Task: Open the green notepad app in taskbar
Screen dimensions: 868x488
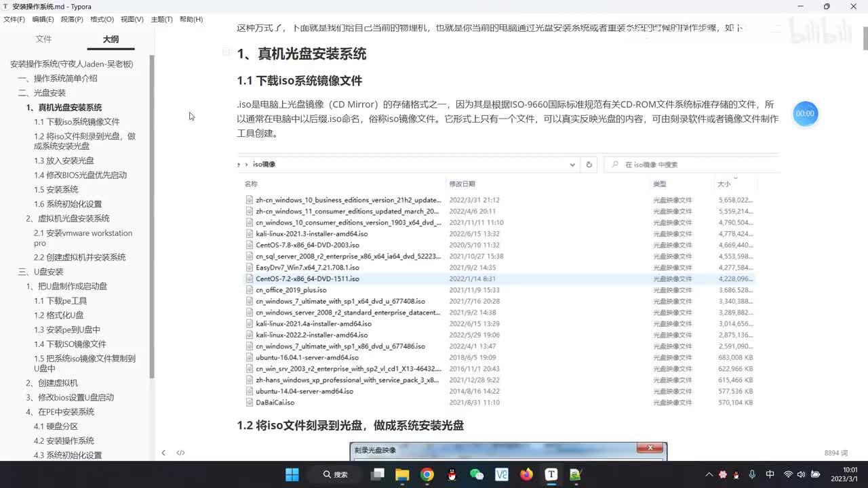Action: point(576,474)
